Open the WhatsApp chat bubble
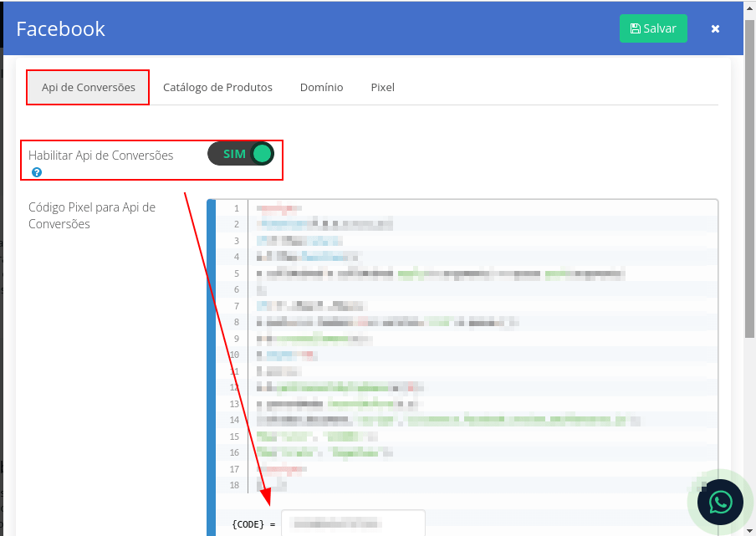Image resolution: width=756 pixels, height=536 pixels. point(720,503)
